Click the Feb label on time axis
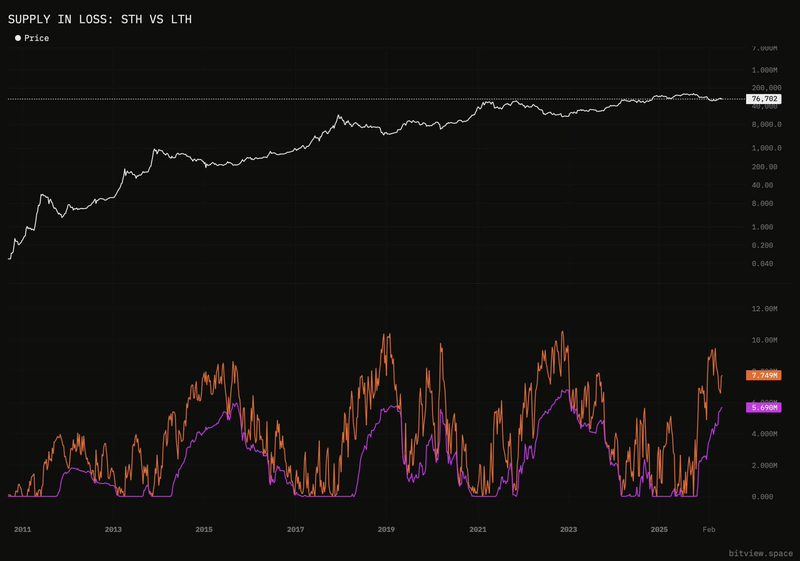Viewport: 800px width, 561px height. [709, 529]
